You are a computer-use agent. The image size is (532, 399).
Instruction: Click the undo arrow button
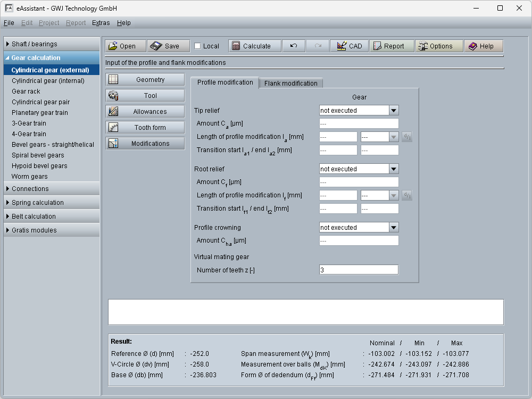(294, 46)
